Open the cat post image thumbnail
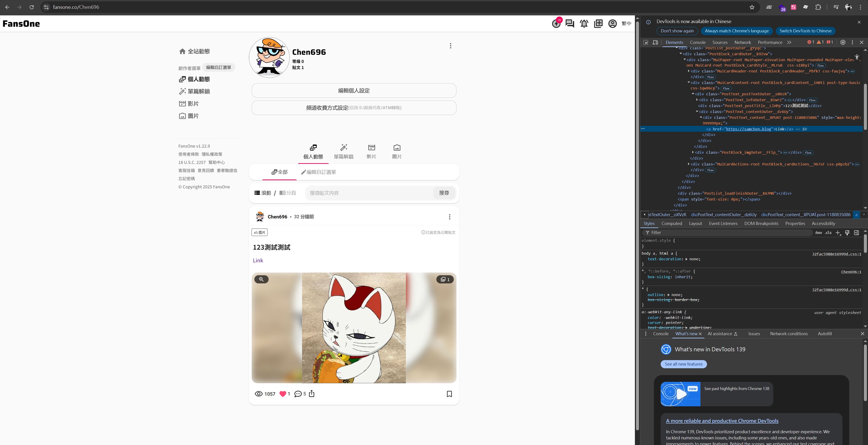Image resolution: width=868 pixels, height=445 pixels. click(354, 328)
